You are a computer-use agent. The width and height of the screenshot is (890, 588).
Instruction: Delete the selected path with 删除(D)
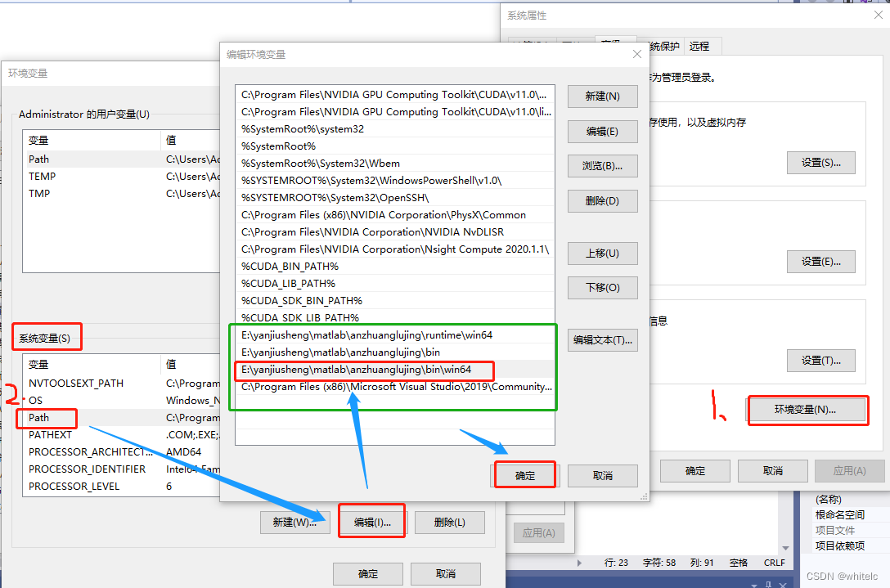(603, 200)
